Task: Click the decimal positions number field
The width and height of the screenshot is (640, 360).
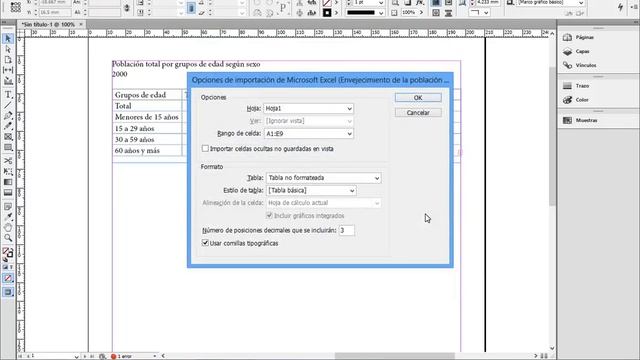Action: [x=347, y=231]
